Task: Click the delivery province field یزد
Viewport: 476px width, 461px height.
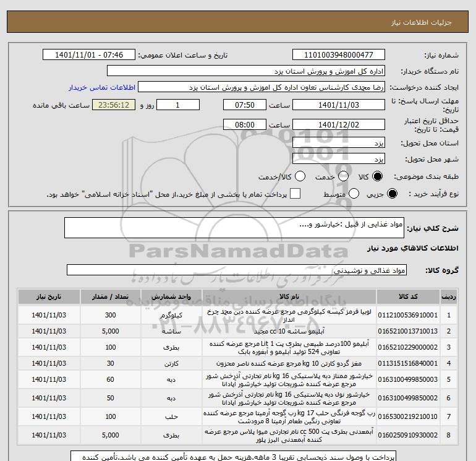Action: click(x=339, y=142)
